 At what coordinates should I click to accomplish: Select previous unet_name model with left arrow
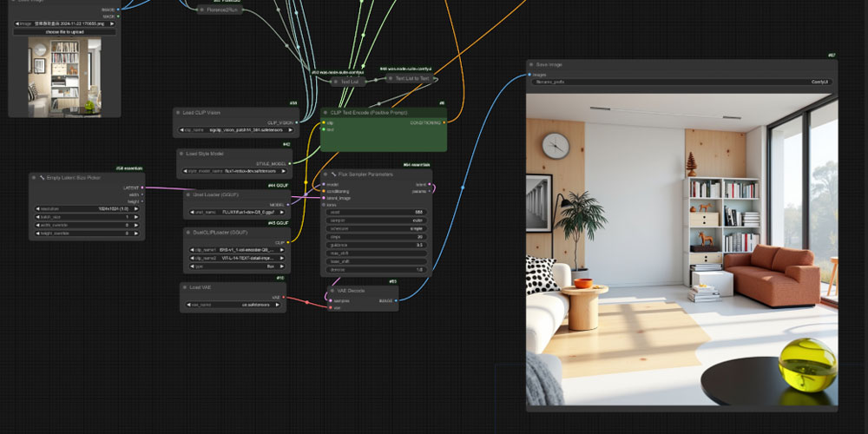pyautogui.click(x=192, y=213)
